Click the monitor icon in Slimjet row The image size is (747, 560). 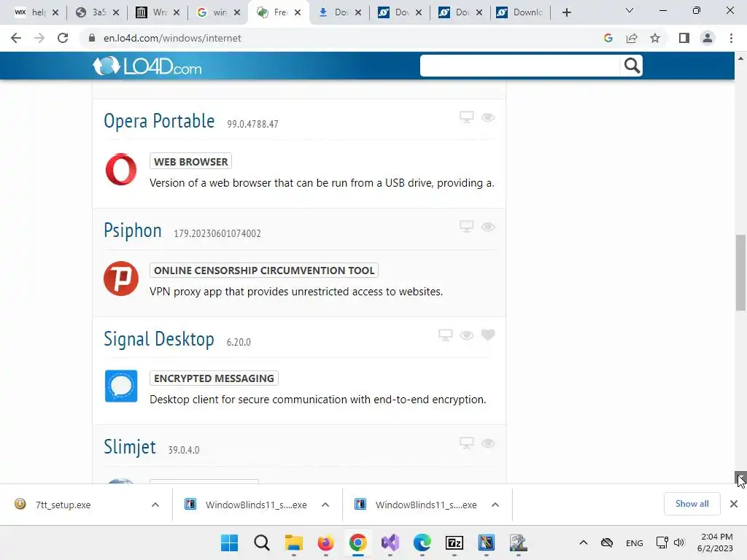(466, 443)
